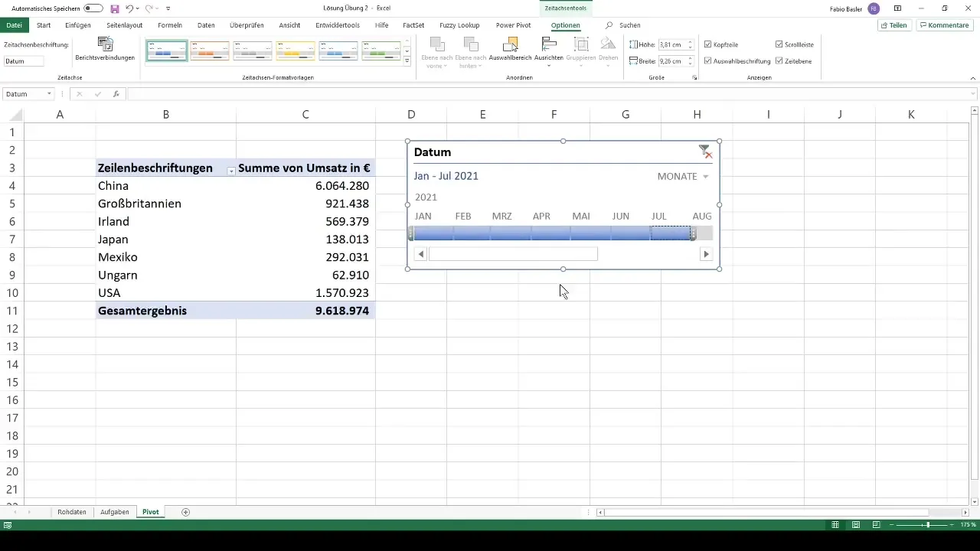Click the AUG segment of the timeline

[702, 233]
